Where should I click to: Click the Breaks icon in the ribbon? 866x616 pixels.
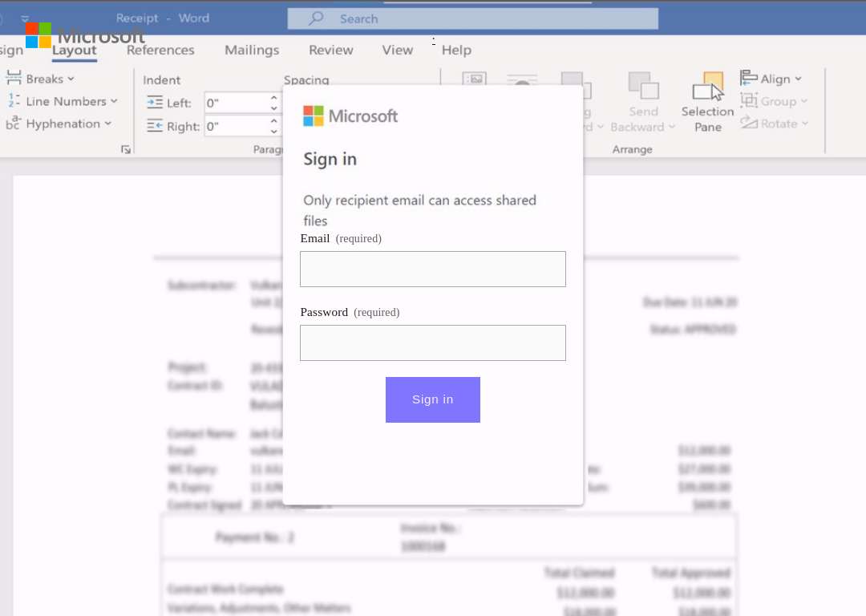pos(14,78)
